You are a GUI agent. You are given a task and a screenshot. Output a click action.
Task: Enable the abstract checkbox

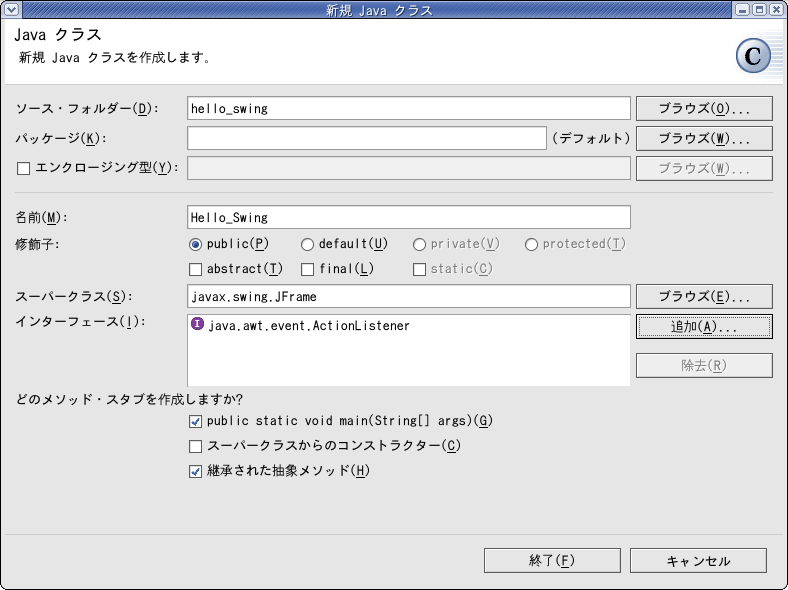[x=195, y=270]
